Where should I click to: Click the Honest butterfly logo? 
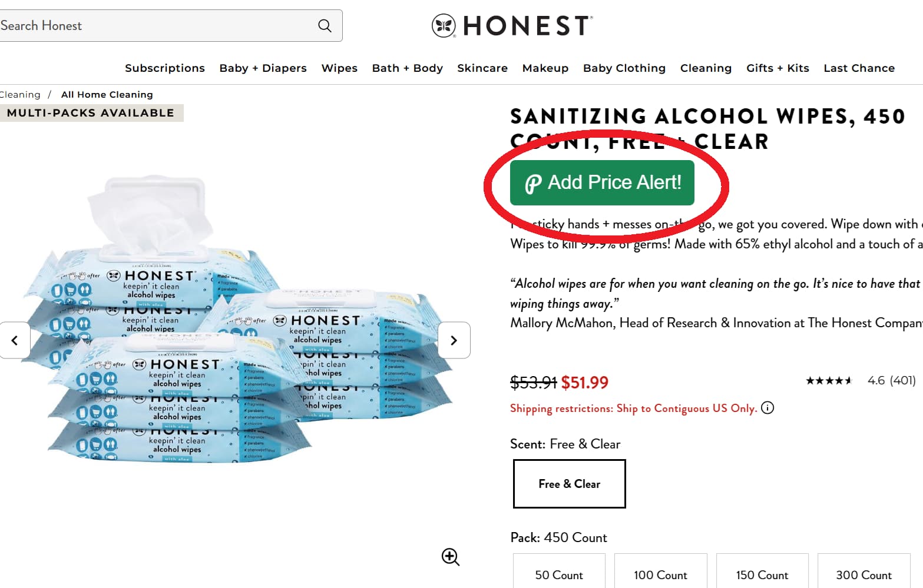click(443, 26)
